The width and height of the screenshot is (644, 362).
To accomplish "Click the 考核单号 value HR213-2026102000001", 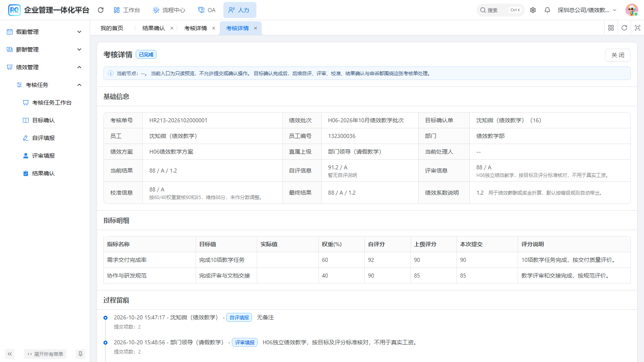I will (x=178, y=120).
